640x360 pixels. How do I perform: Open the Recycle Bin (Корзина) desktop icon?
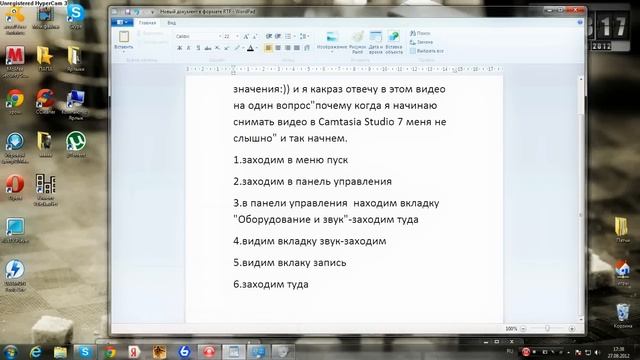click(x=623, y=316)
